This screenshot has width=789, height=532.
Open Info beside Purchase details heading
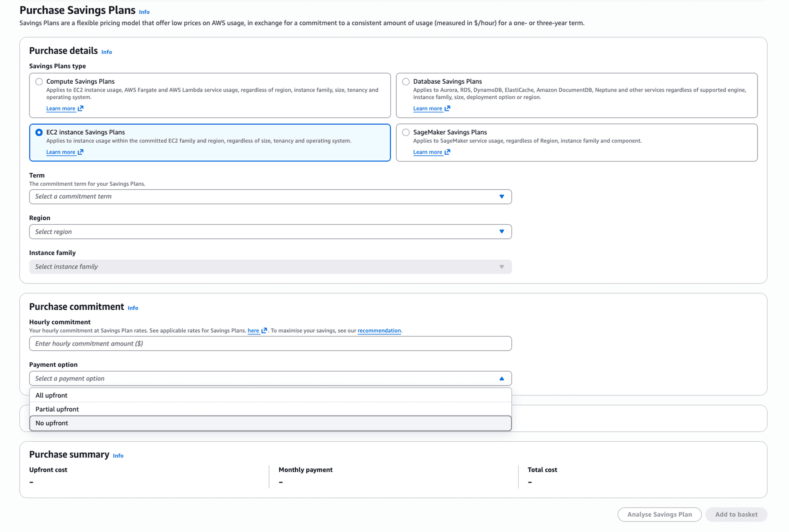pyautogui.click(x=107, y=52)
